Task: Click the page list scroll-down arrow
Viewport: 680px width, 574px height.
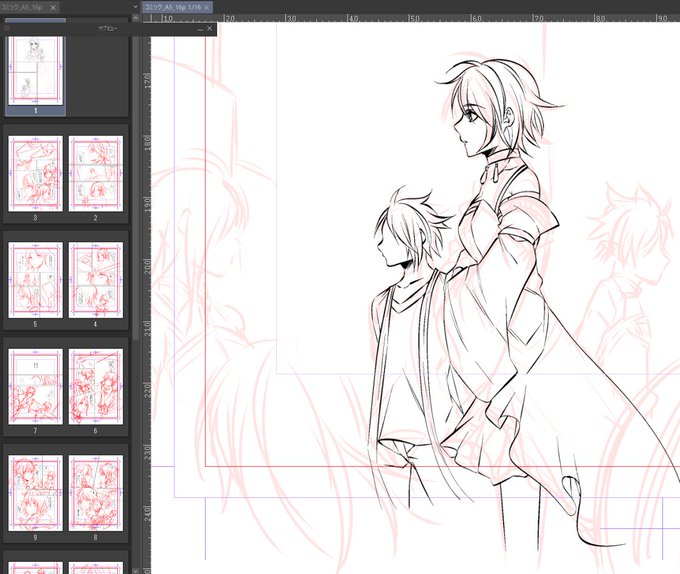Action: 136,571
